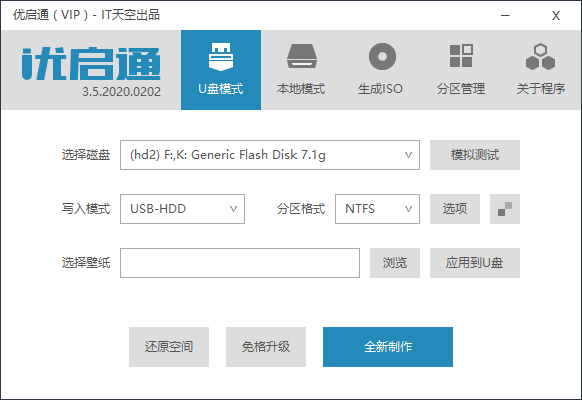Open 本地模式 hard disk icon
Screen dimensions: 582x400
pyautogui.click(x=301, y=56)
